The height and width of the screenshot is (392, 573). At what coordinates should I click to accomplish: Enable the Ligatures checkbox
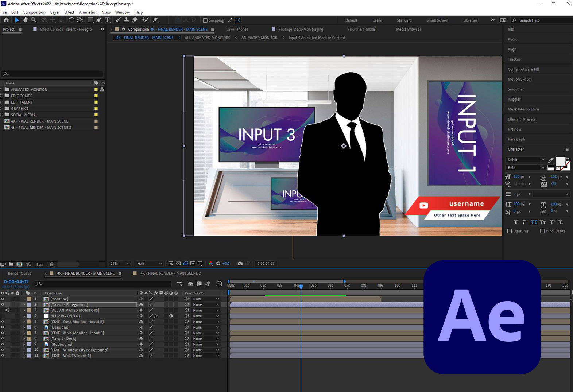(510, 231)
